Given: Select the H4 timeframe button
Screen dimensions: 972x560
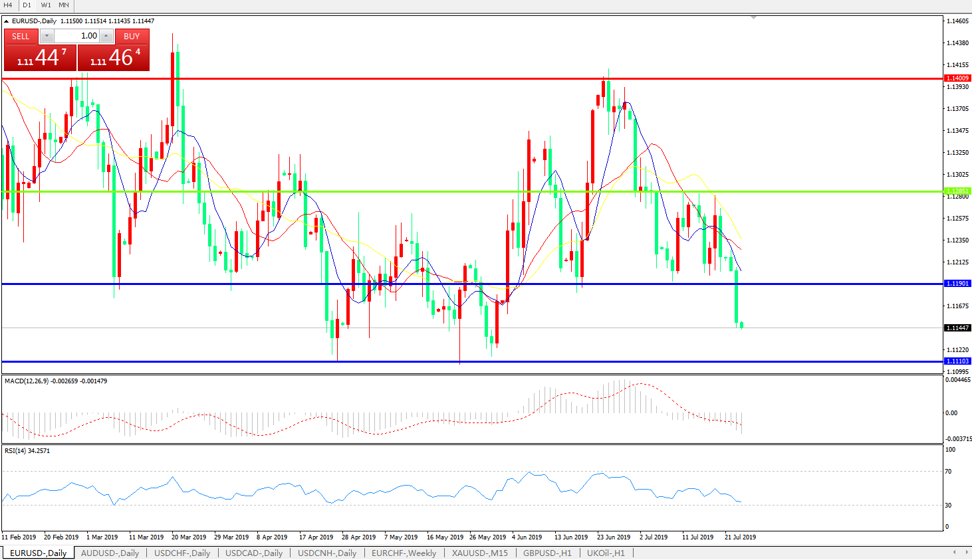Looking at the screenshot, I should pos(8,5).
